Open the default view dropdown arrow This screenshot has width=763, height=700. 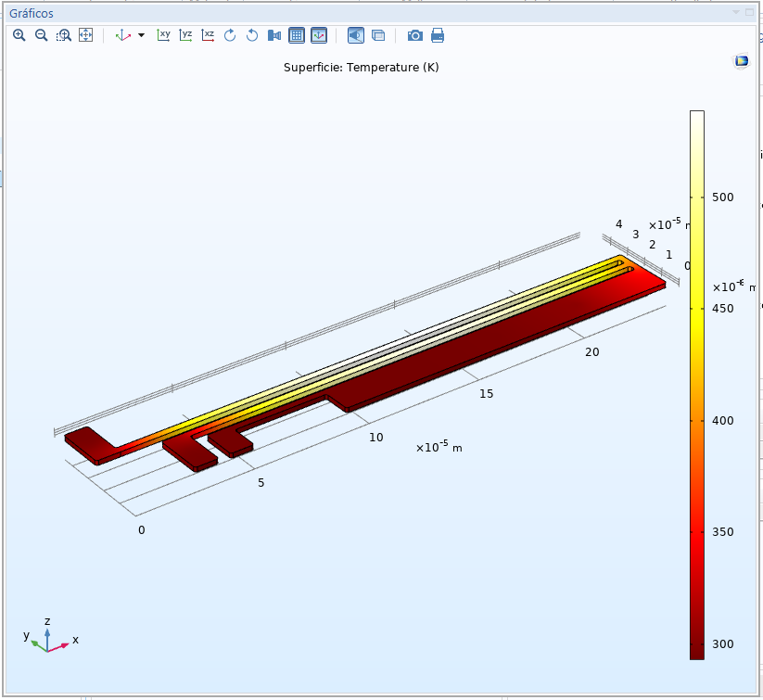tap(142, 35)
